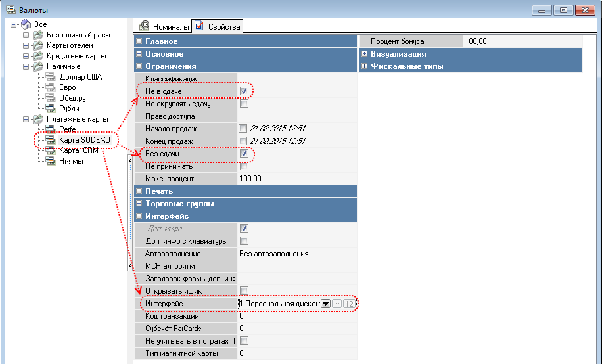Image resolution: width=602 pixels, height=364 pixels.
Task: Expand the Главное section
Action: tap(139, 41)
